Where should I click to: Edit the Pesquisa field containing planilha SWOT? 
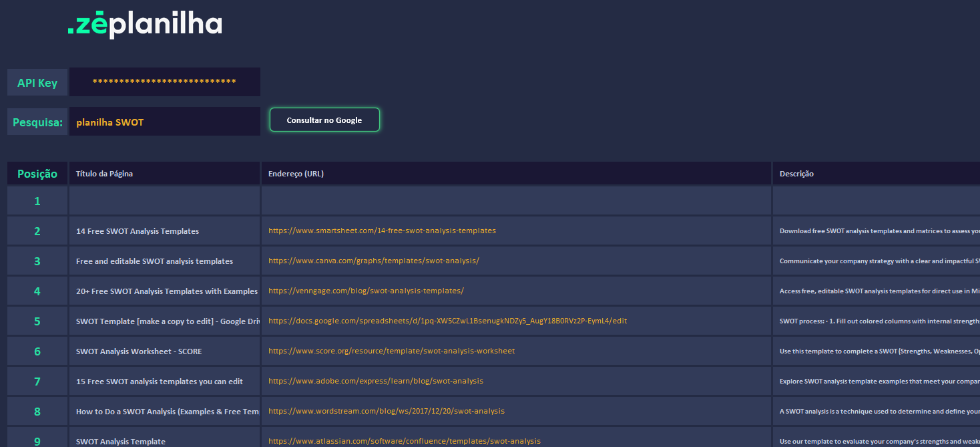tap(165, 122)
